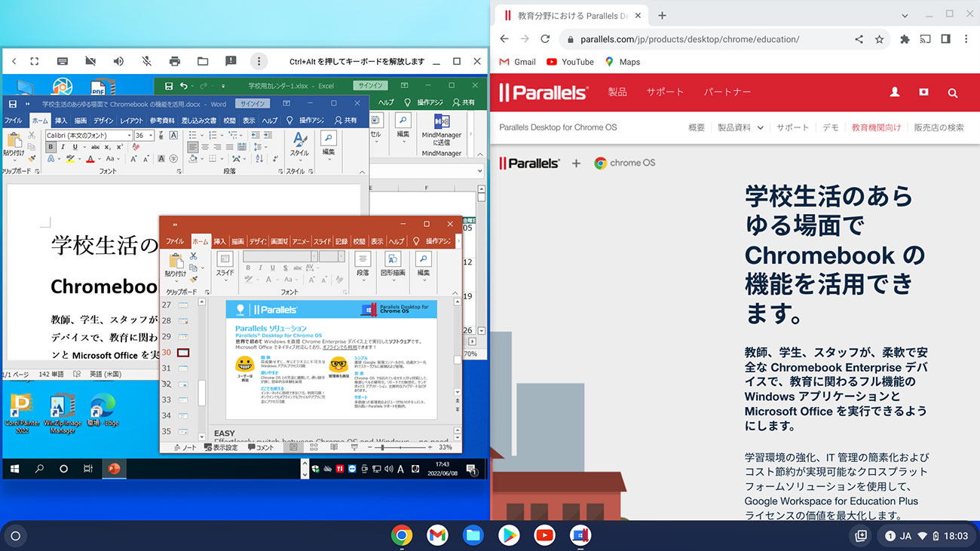Bookmark the page with the star icon
Viewport: 980px width, 551px height.
point(879,39)
